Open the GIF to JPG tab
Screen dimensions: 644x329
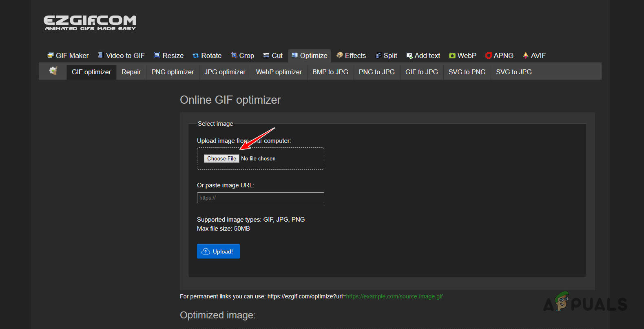pos(422,72)
